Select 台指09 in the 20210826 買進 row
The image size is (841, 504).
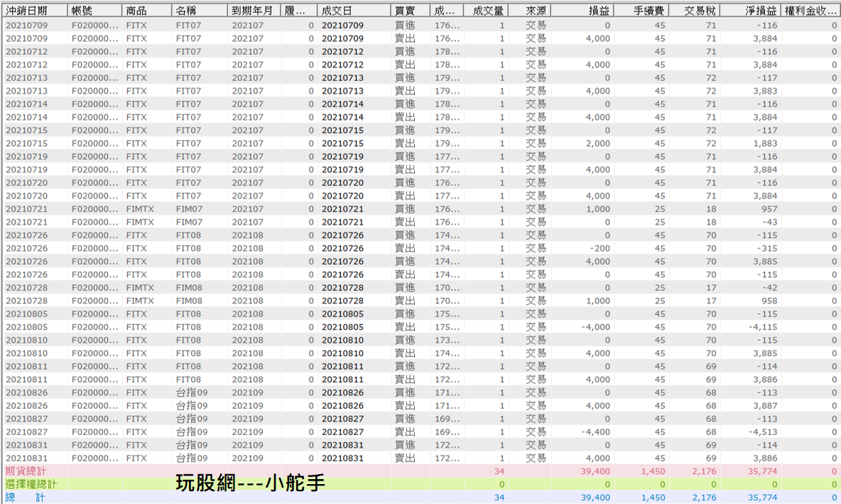(x=192, y=393)
